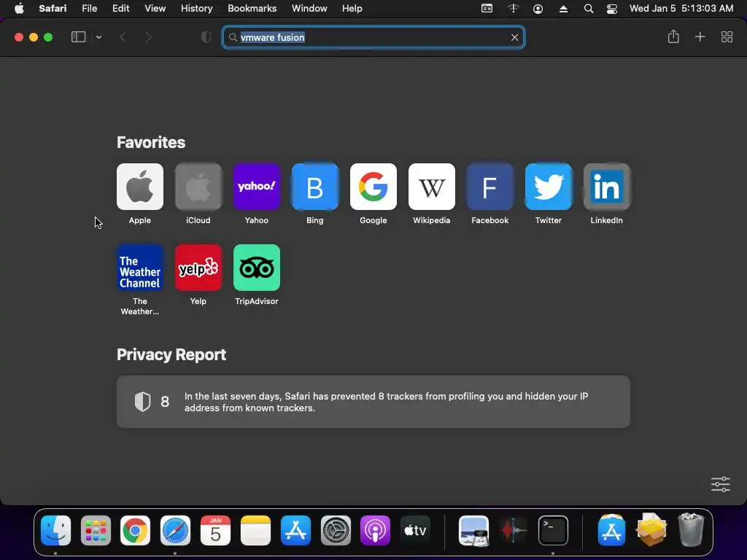Image resolution: width=747 pixels, height=560 pixels.
Task: Click the Privacy Report heading
Action: coord(171,355)
